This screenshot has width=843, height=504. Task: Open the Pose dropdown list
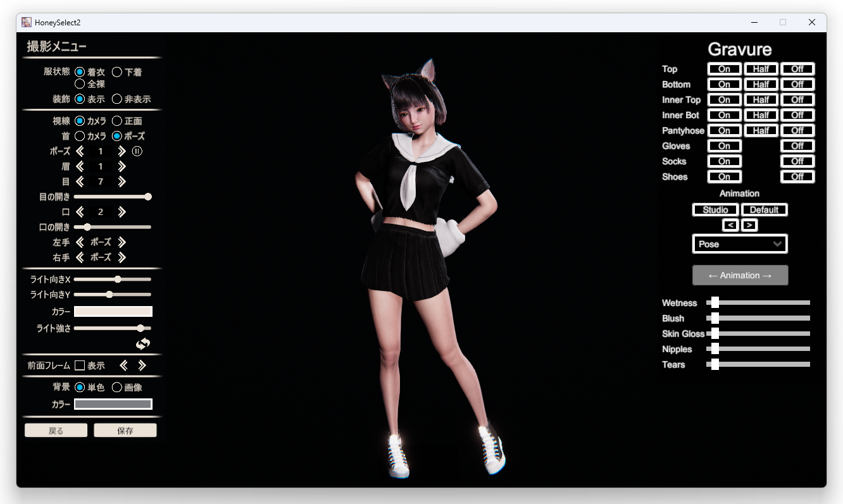click(740, 244)
